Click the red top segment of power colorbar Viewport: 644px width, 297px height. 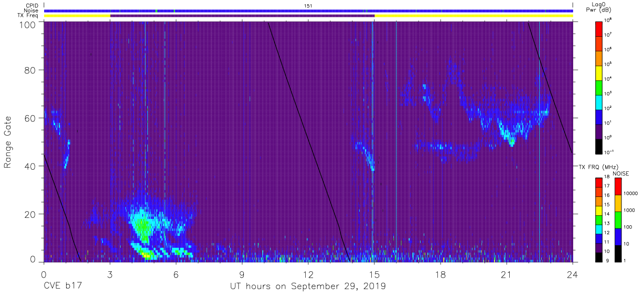pyautogui.click(x=598, y=28)
